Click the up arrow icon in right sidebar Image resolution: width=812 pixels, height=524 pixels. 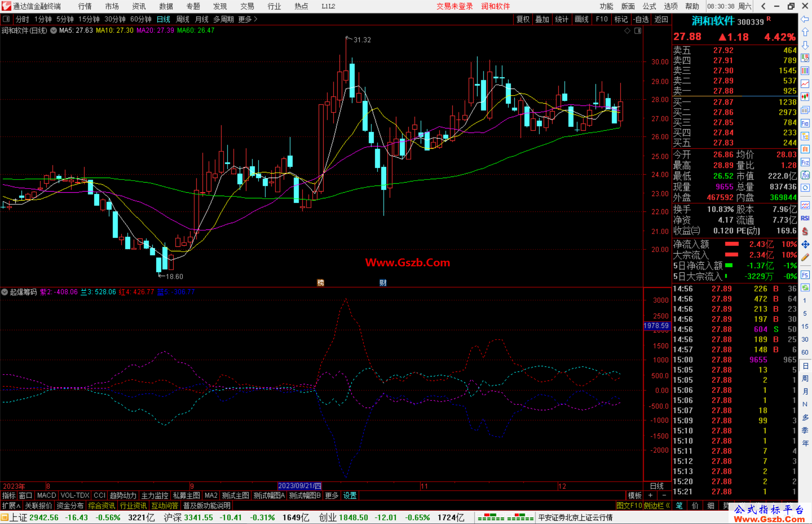click(x=805, y=32)
